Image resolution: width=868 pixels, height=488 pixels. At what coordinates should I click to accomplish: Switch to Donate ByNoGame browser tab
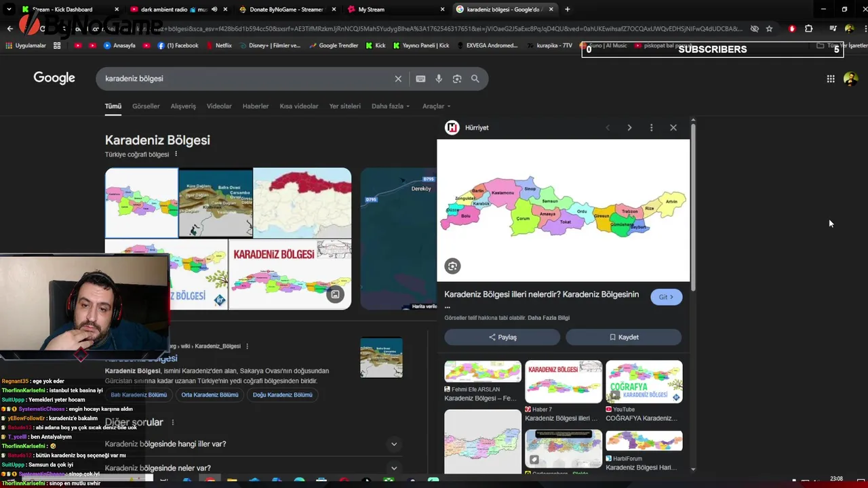tap(288, 9)
